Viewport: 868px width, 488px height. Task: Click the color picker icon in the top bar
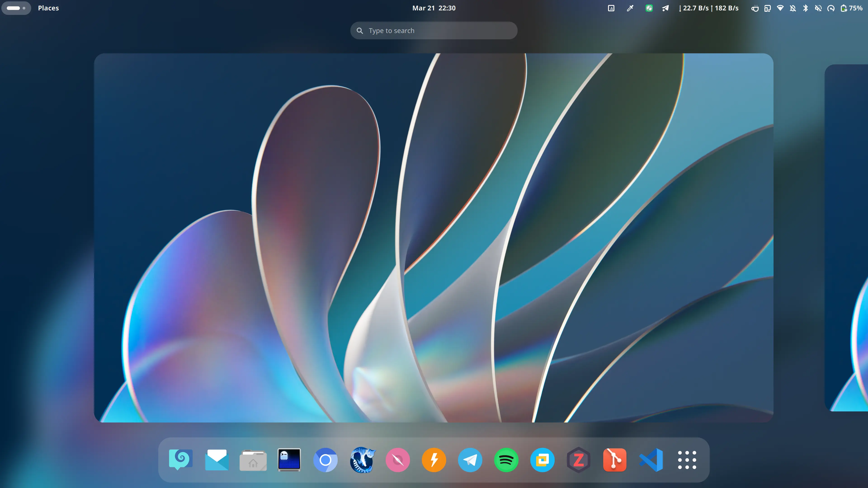[x=630, y=8]
